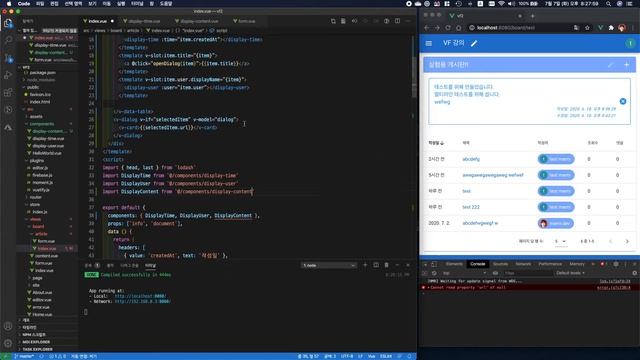Viewport: 640px width, 360px height.
Task: Kill terminal with trash icon
Action: [x=387, y=265]
